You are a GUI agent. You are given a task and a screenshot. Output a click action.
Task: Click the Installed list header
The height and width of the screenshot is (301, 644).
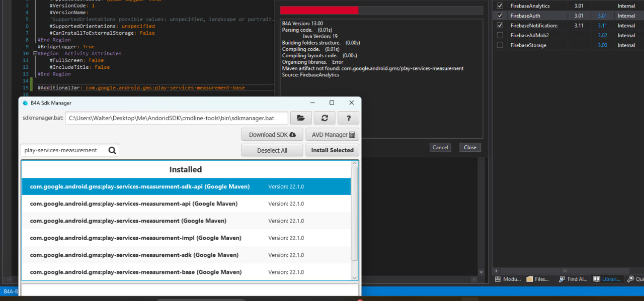[186, 169]
